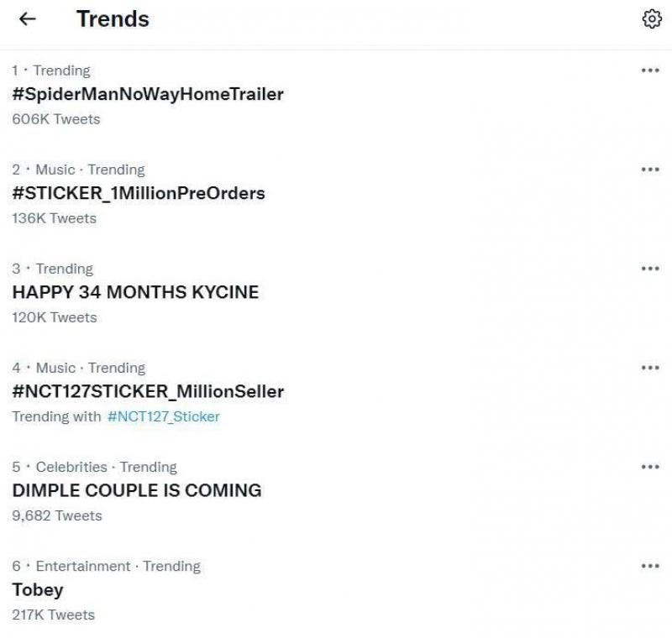Click the 217K Tweets count under Tobey

54,614
